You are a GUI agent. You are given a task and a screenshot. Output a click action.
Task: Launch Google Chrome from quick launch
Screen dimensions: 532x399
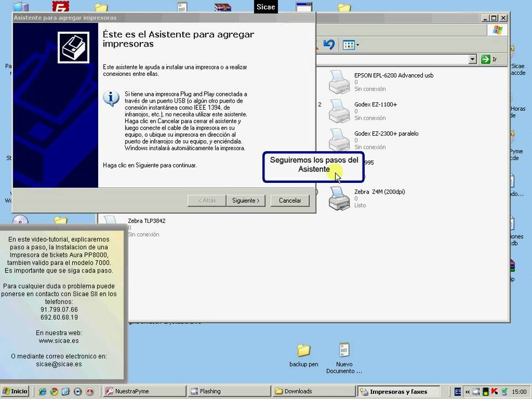tap(54, 392)
